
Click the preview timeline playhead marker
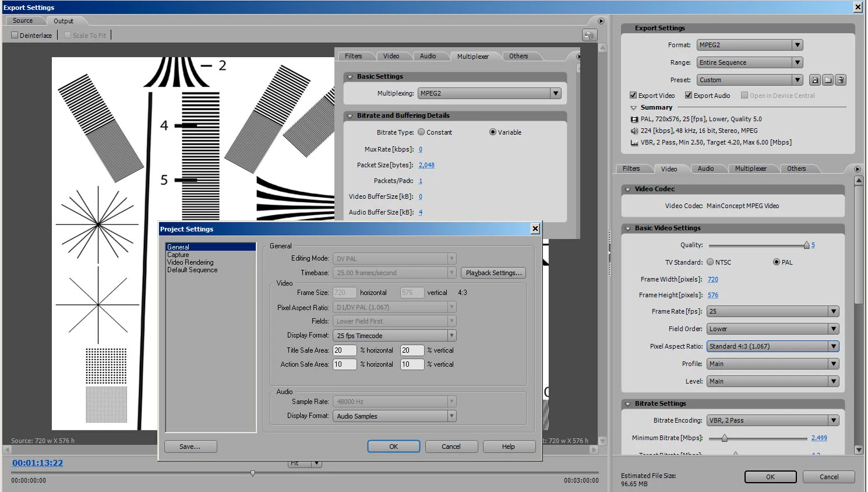point(252,473)
